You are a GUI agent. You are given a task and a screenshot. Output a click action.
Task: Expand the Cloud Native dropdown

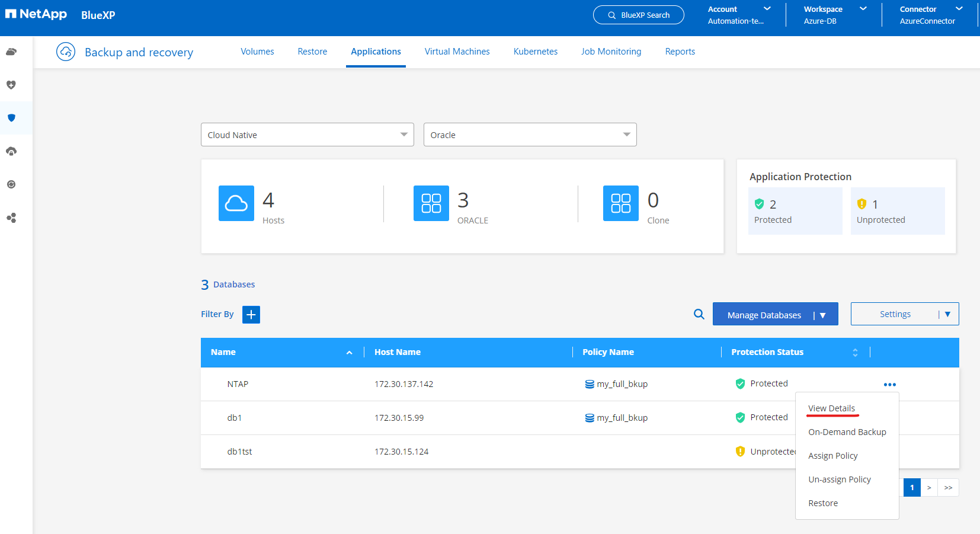point(307,135)
